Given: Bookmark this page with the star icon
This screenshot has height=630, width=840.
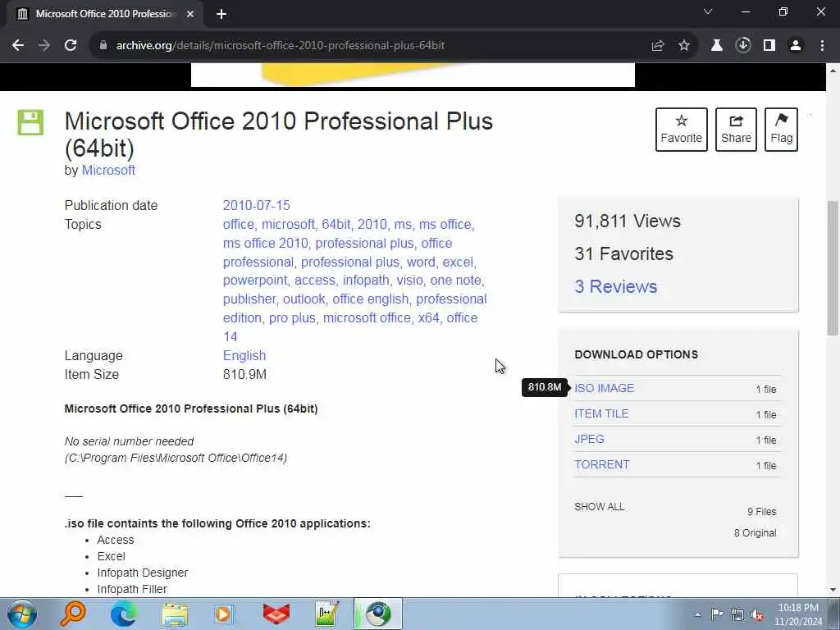Looking at the screenshot, I should pyautogui.click(x=684, y=46).
